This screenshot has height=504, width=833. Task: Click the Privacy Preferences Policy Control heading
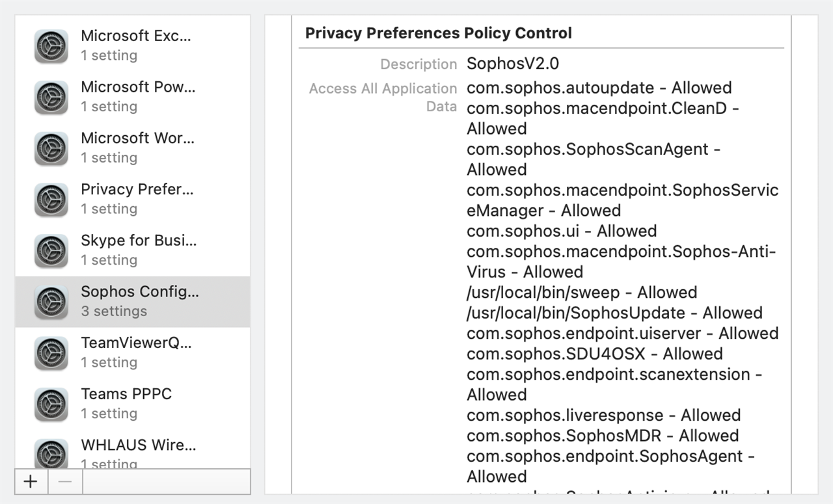[439, 33]
